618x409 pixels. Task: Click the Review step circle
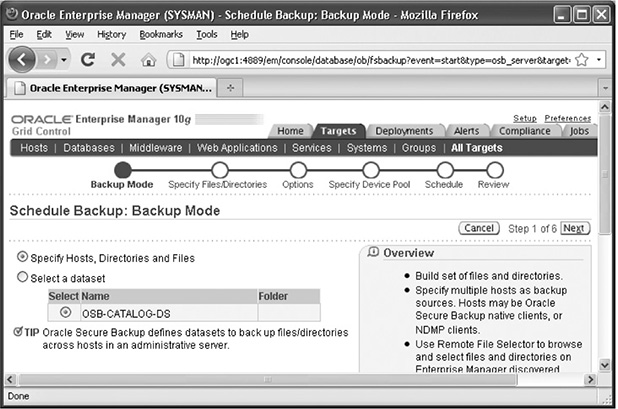coord(495,170)
